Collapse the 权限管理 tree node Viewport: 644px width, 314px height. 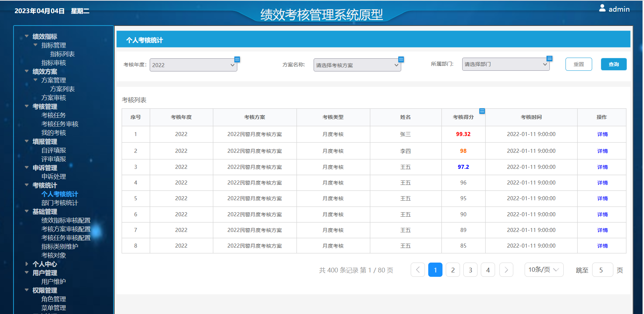coord(27,290)
